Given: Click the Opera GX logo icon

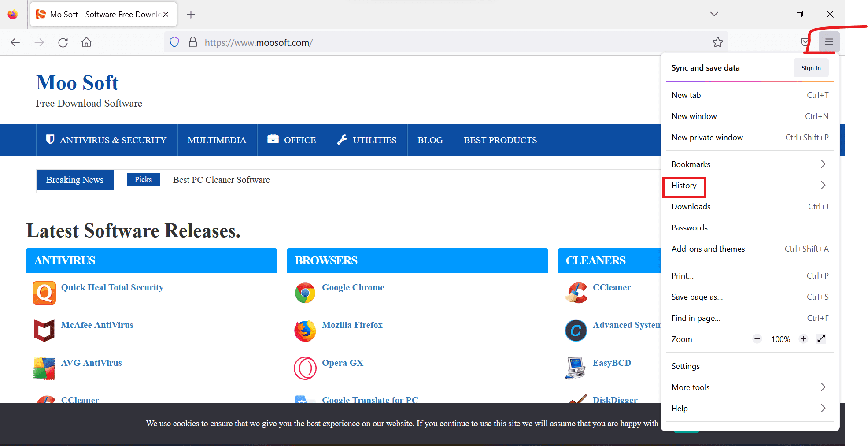Looking at the screenshot, I should pyautogui.click(x=305, y=368).
